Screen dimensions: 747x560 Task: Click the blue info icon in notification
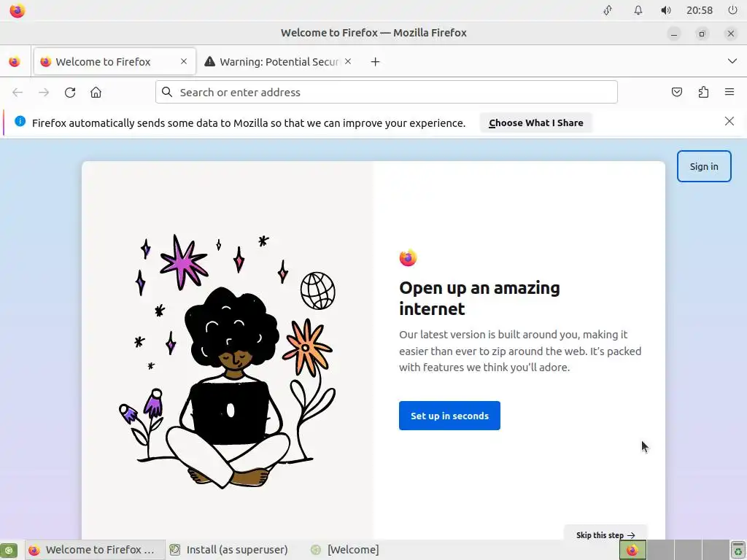pyautogui.click(x=20, y=121)
